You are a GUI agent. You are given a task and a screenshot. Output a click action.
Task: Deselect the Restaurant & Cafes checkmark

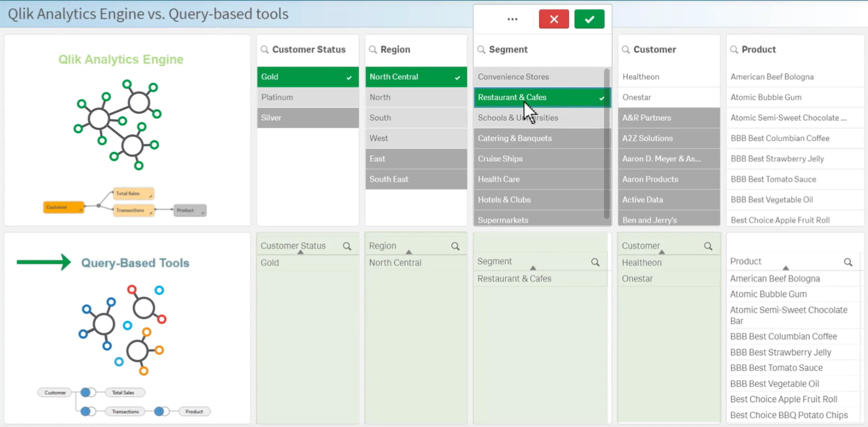[602, 97]
